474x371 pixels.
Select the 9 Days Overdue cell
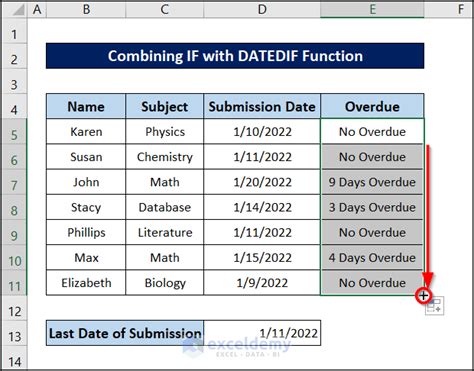tap(372, 182)
